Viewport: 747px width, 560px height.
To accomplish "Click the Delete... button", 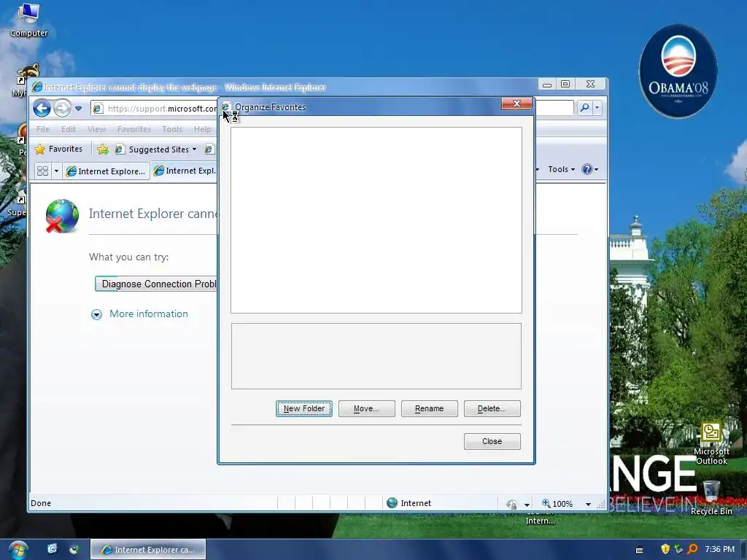I will click(x=492, y=408).
